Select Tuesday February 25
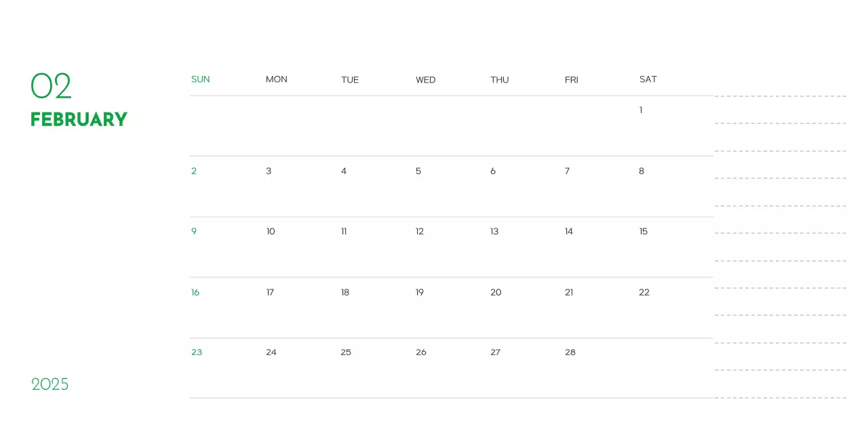Viewport: 868px width, 425px height. (x=346, y=352)
